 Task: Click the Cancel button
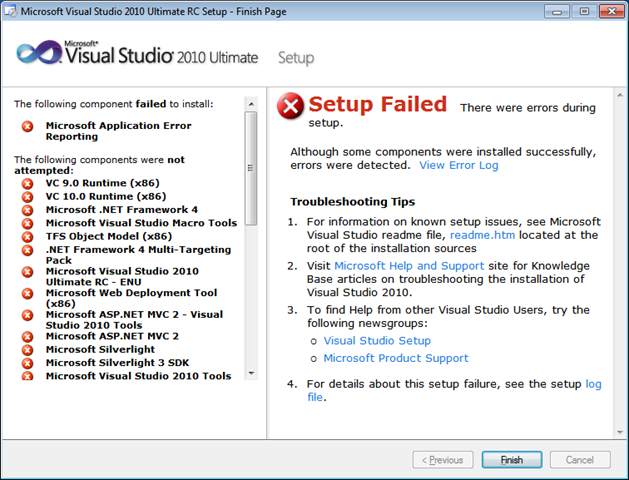pyautogui.click(x=580, y=460)
